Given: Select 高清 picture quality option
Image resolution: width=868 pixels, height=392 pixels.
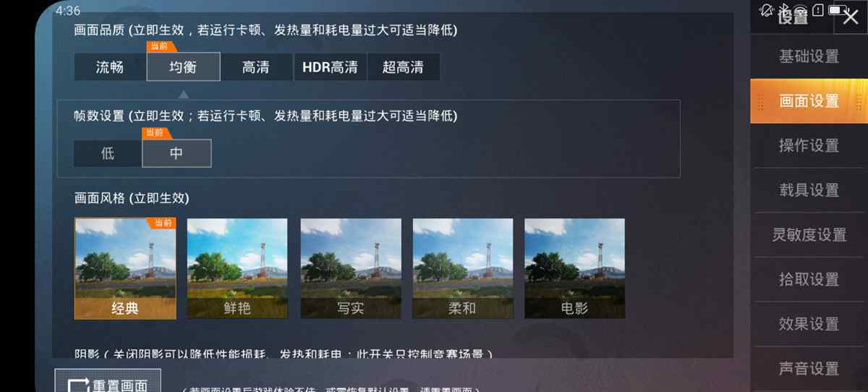Looking at the screenshot, I should click(256, 67).
